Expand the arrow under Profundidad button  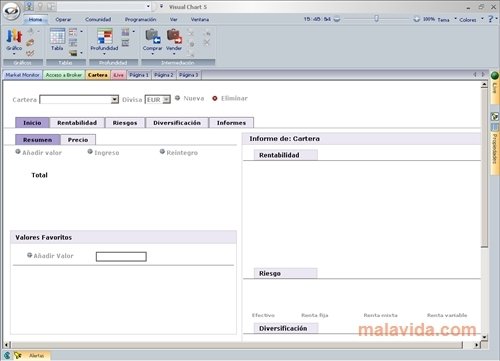coord(104,54)
